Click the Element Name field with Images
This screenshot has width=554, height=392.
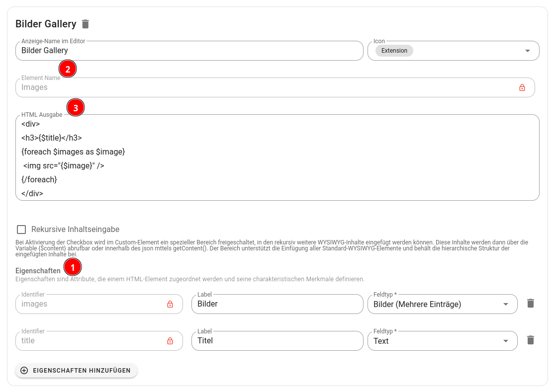[x=264, y=87]
